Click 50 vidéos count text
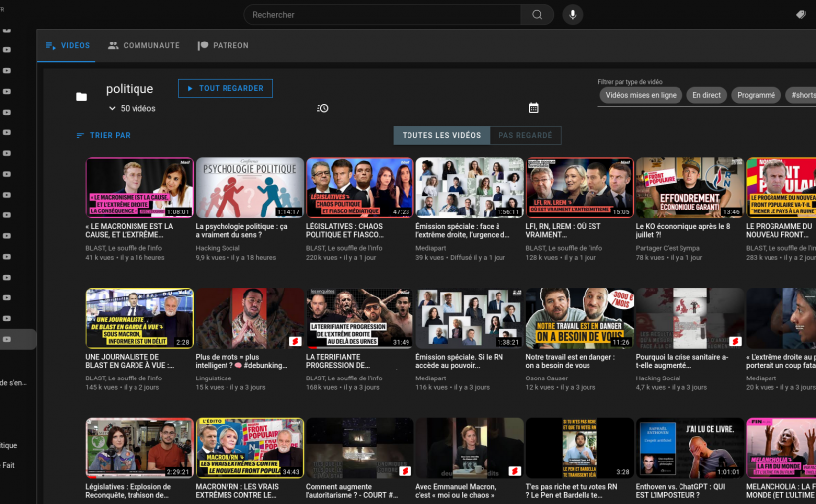Viewport: 816px width, 504px height. click(137, 108)
